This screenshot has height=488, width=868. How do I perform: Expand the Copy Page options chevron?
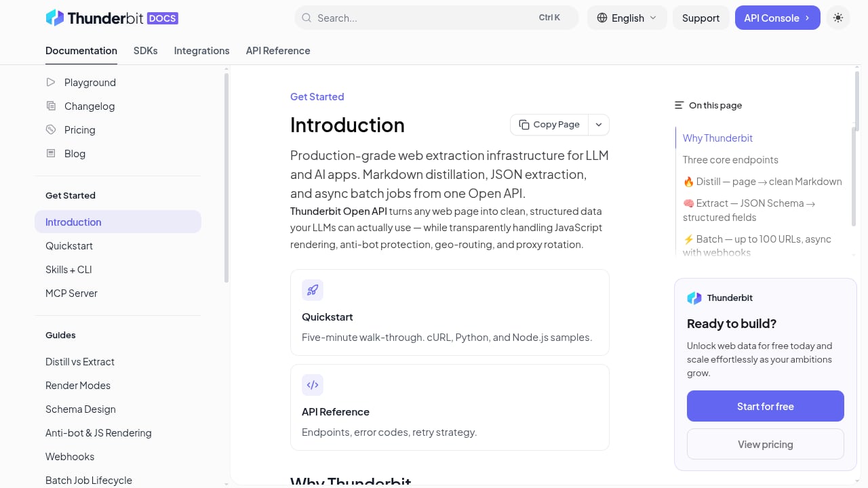(599, 125)
